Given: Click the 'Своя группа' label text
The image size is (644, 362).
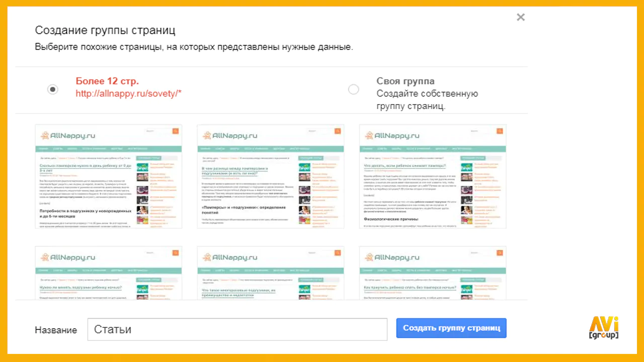Looking at the screenshot, I should click(x=406, y=81).
